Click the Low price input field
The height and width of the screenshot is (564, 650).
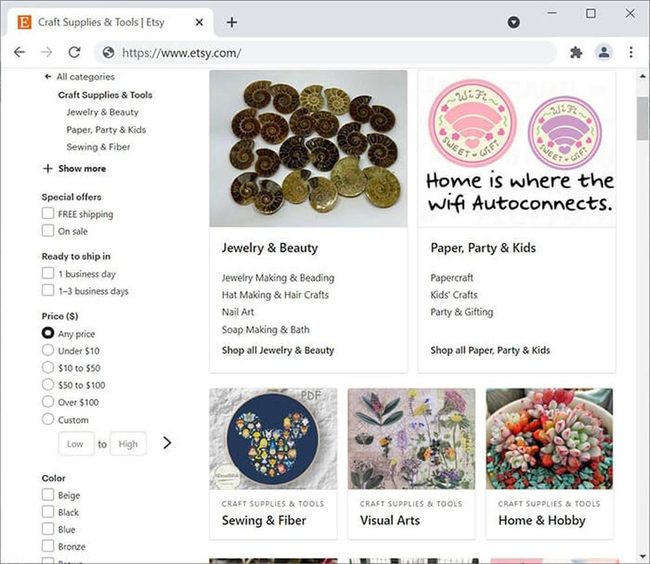pos(76,444)
